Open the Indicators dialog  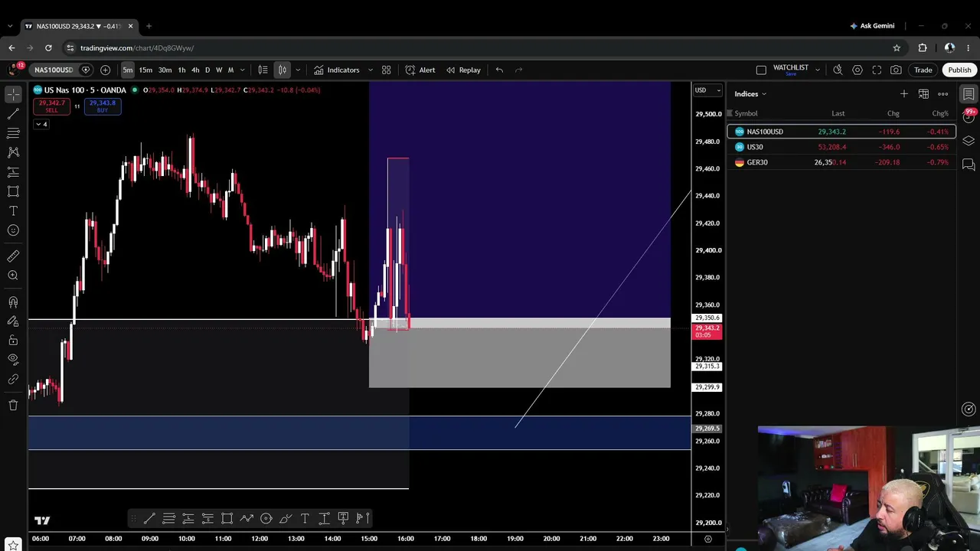[x=336, y=70]
